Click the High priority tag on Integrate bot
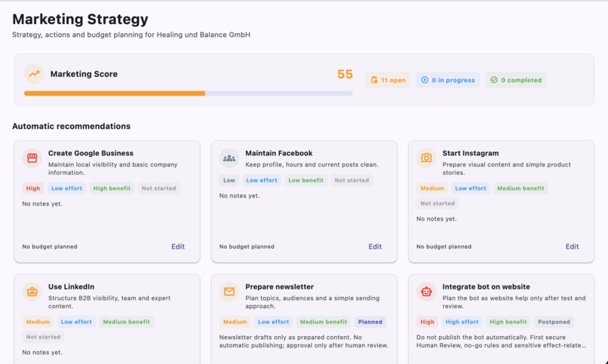The height and width of the screenshot is (364, 608). tap(427, 322)
